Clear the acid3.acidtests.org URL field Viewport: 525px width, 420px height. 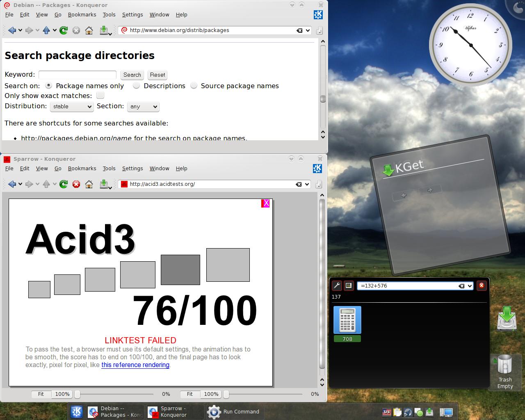pos(299,184)
